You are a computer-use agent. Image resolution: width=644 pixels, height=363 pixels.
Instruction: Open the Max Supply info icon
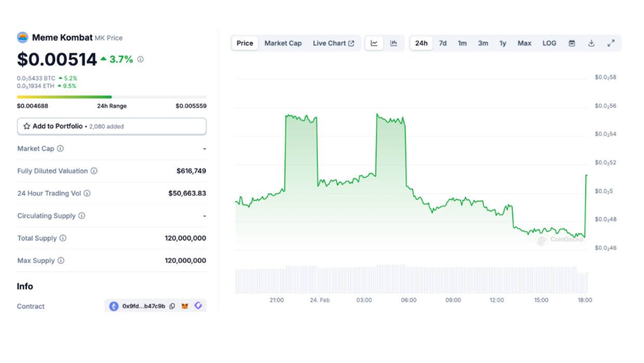pos(61,261)
